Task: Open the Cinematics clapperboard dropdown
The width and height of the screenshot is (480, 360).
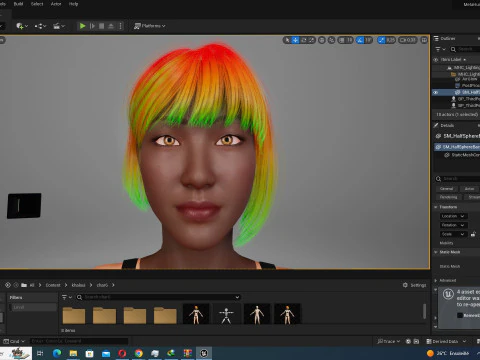Action: (x=59, y=26)
